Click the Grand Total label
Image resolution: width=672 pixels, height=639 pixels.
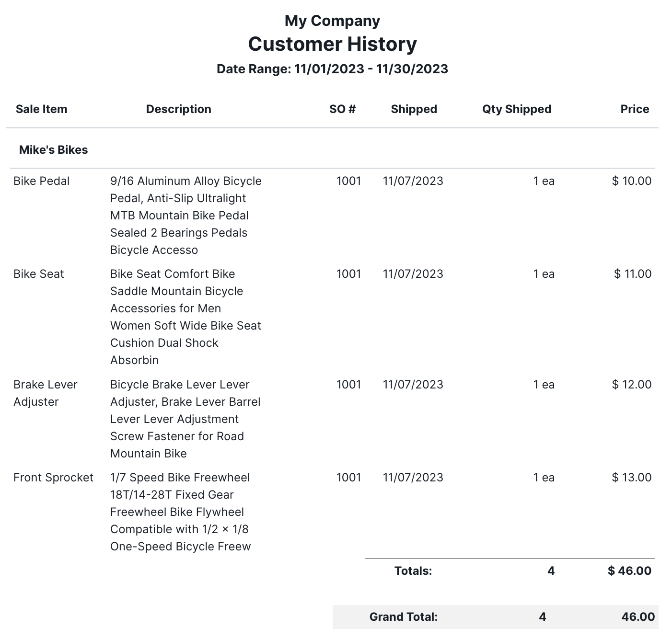pos(404,617)
